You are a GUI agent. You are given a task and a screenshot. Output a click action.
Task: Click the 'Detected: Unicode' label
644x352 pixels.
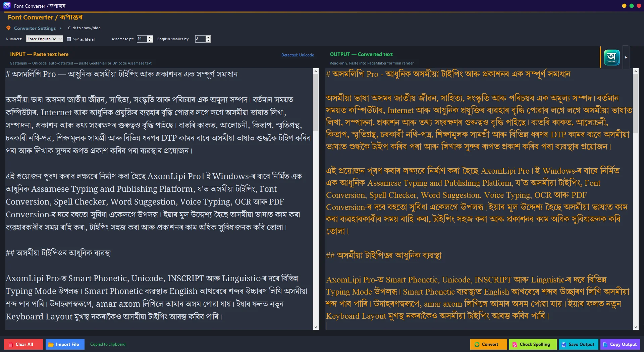click(x=298, y=55)
